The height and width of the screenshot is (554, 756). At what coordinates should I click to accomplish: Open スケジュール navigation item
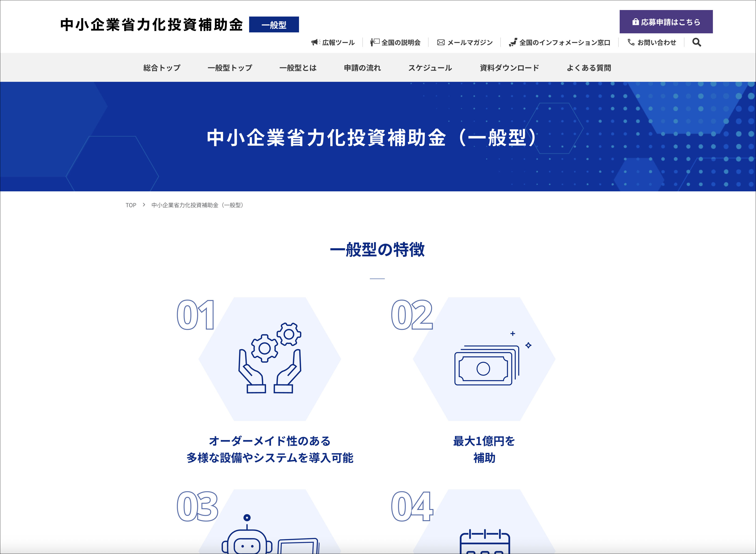tap(430, 68)
